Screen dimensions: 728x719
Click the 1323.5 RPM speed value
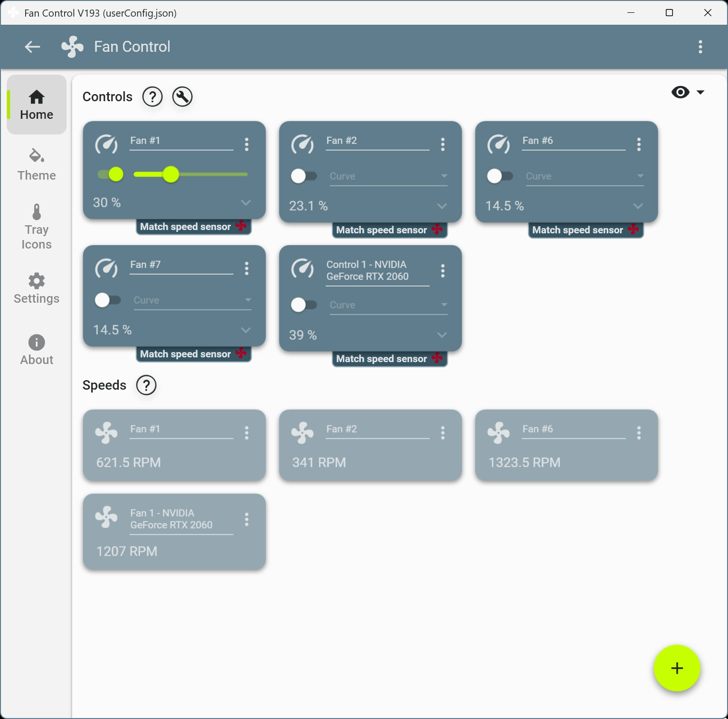(525, 462)
